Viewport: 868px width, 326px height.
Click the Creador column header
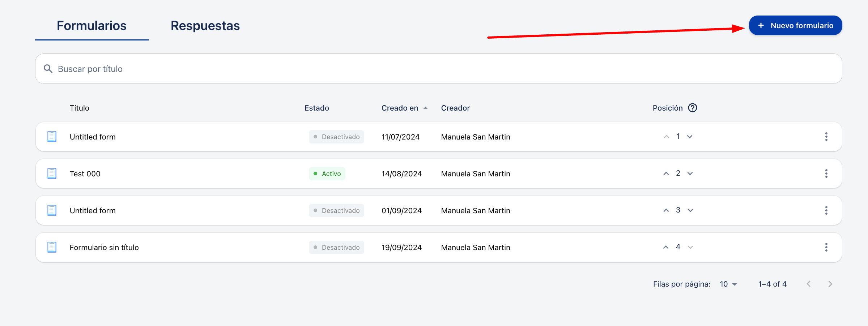(x=455, y=108)
